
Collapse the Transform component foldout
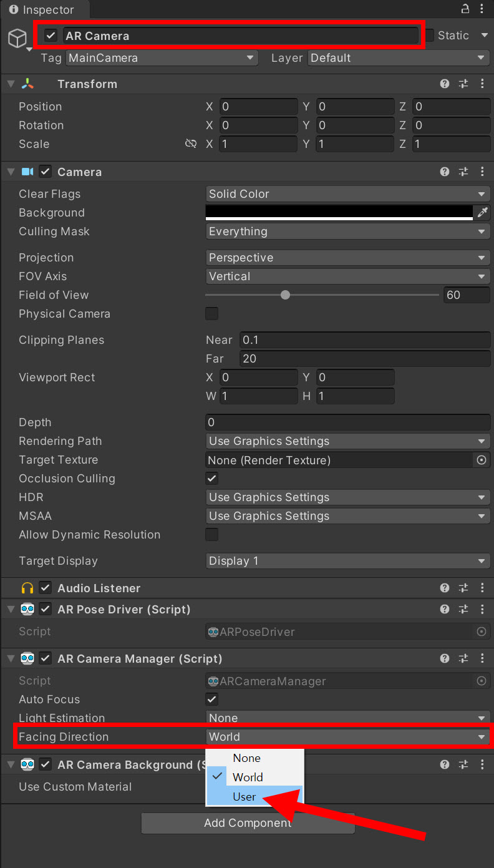point(11,84)
